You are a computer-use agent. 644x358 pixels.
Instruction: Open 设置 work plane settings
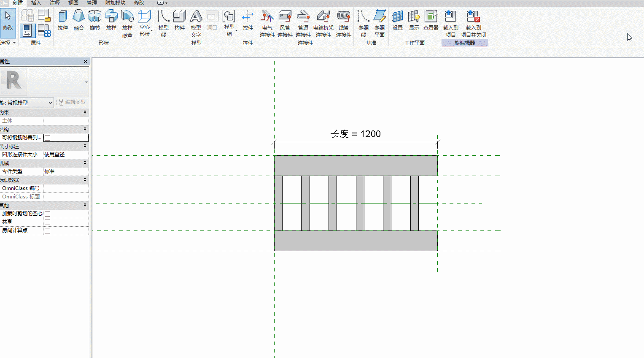(398, 20)
